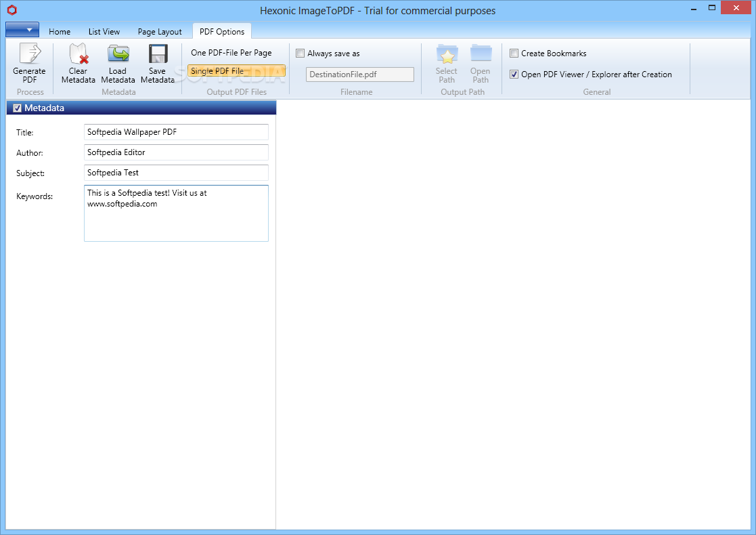The width and height of the screenshot is (756, 535).
Task: Switch to the Home tab
Action: coord(60,31)
